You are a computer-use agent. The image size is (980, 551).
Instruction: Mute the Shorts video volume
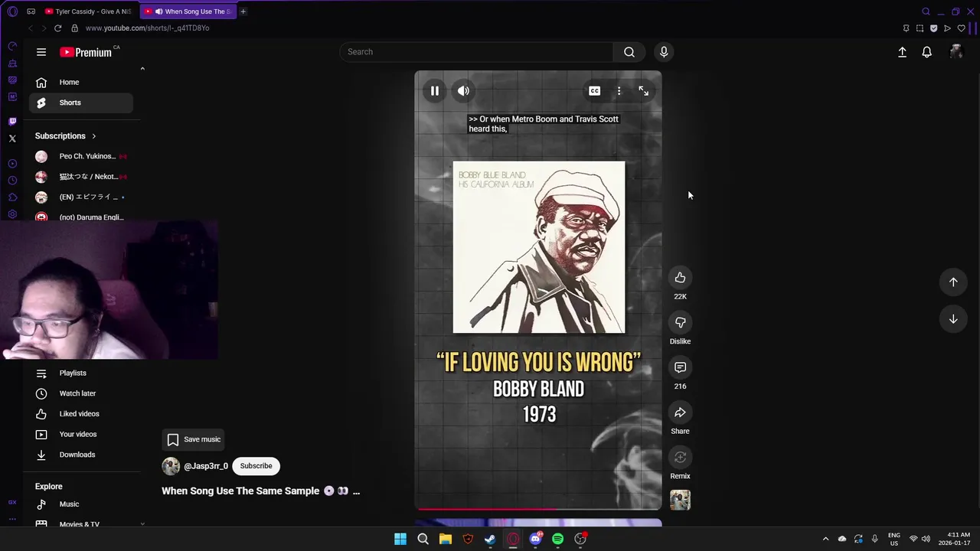pos(463,91)
